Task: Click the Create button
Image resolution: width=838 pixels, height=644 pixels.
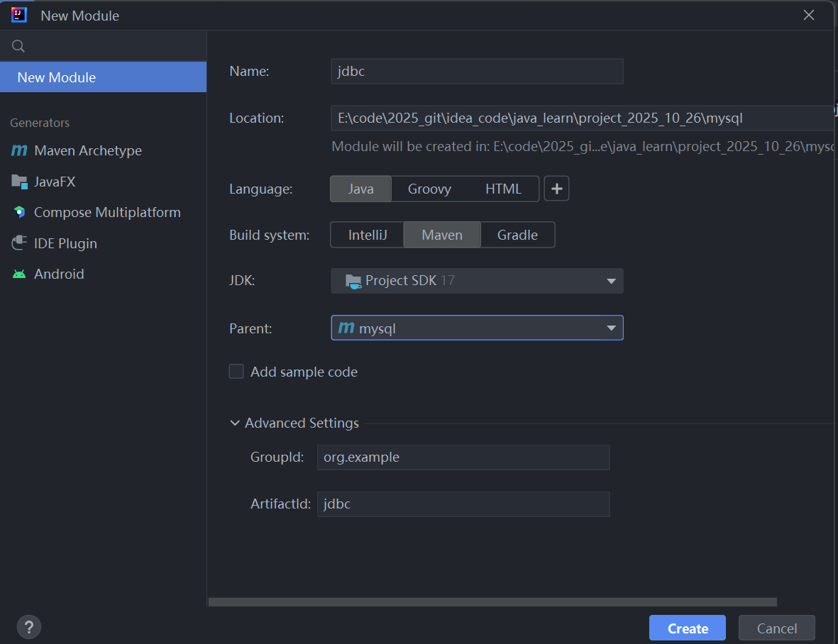Action: click(x=688, y=628)
